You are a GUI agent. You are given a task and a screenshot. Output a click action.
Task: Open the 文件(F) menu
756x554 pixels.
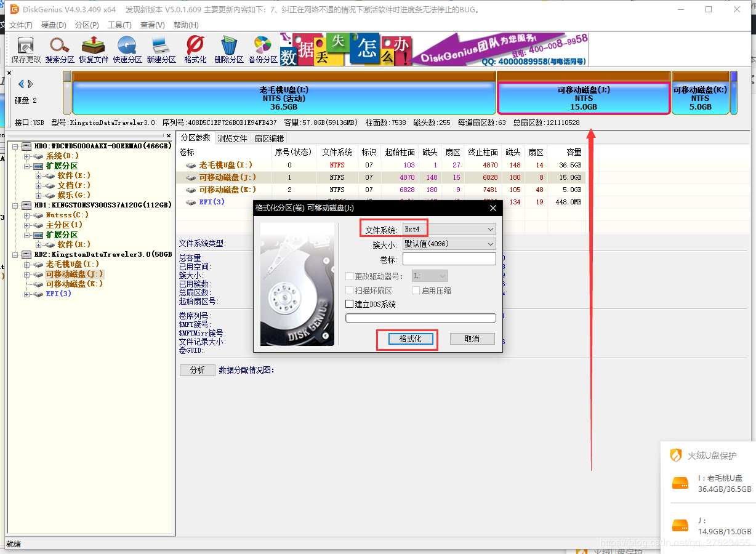pos(20,25)
